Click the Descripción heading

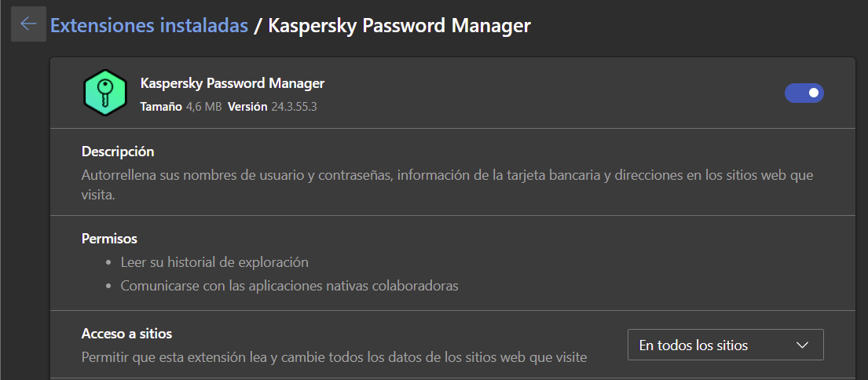(x=118, y=152)
